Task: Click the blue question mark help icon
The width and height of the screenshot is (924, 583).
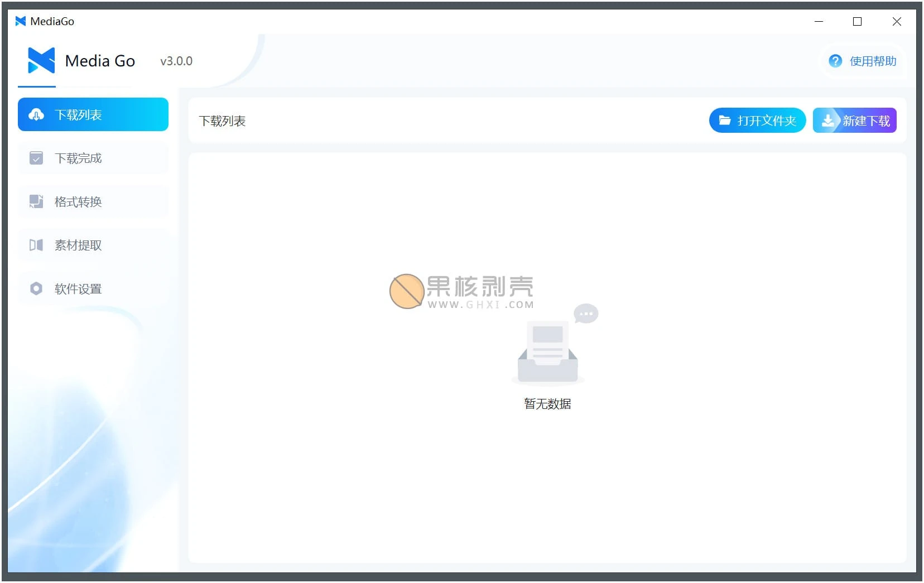Action: [835, 61]
